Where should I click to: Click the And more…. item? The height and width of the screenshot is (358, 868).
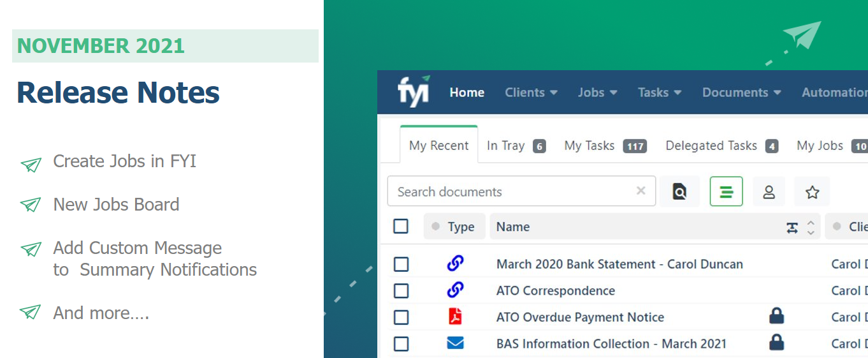point(101,313)
